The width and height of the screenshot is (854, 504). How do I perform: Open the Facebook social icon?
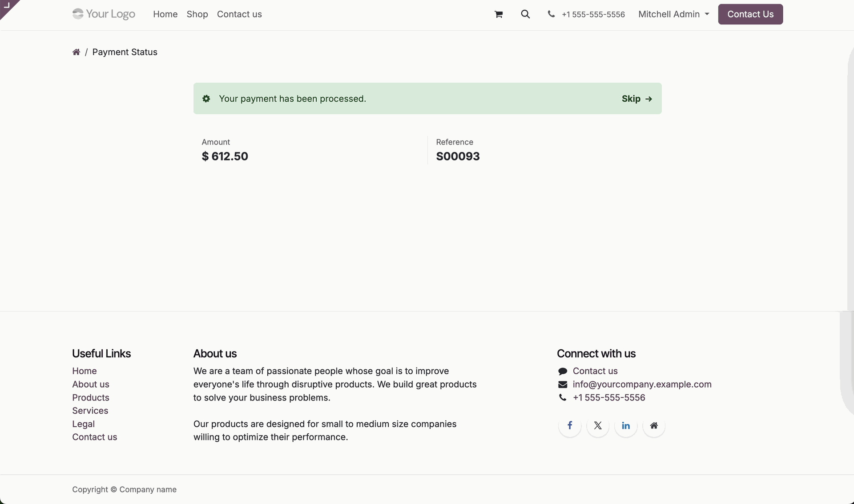pyautogui.click(x=570, y=426)
